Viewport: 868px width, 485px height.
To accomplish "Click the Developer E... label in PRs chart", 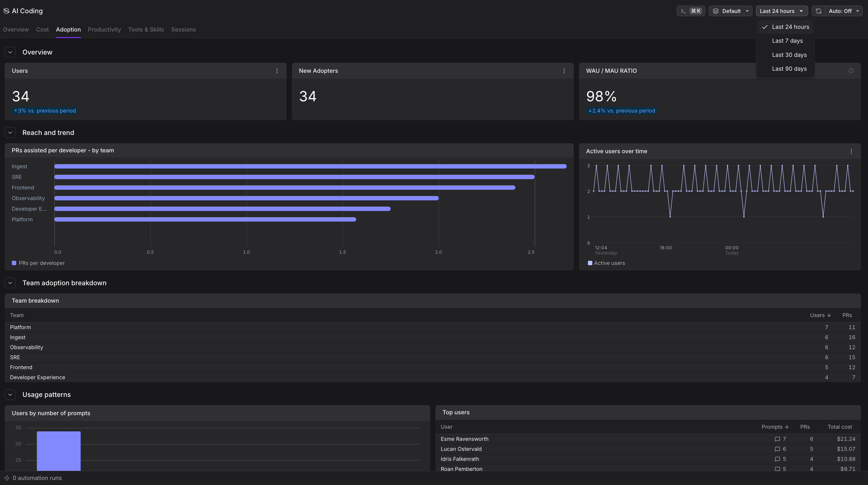I will (x=29, y=209).
